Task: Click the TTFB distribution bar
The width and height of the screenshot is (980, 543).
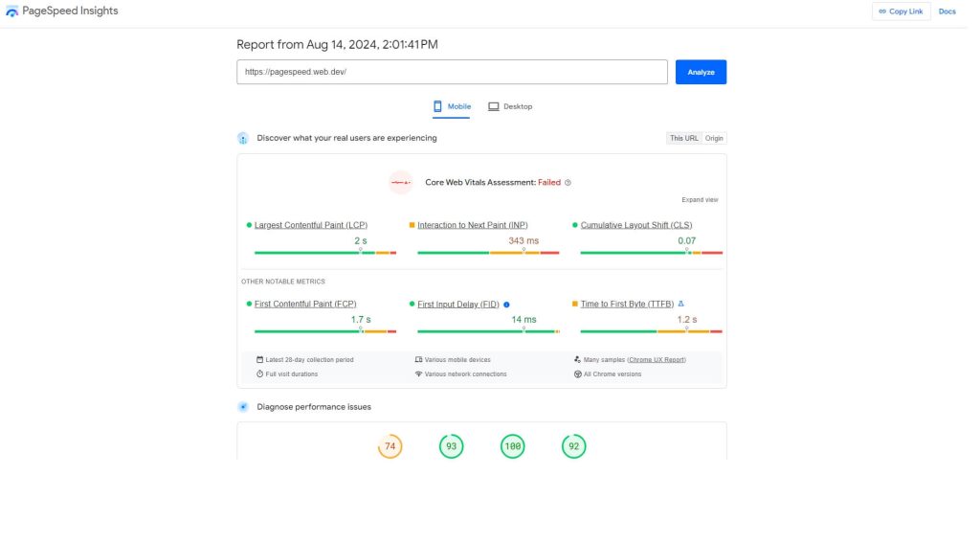Action: click(651, 331)
